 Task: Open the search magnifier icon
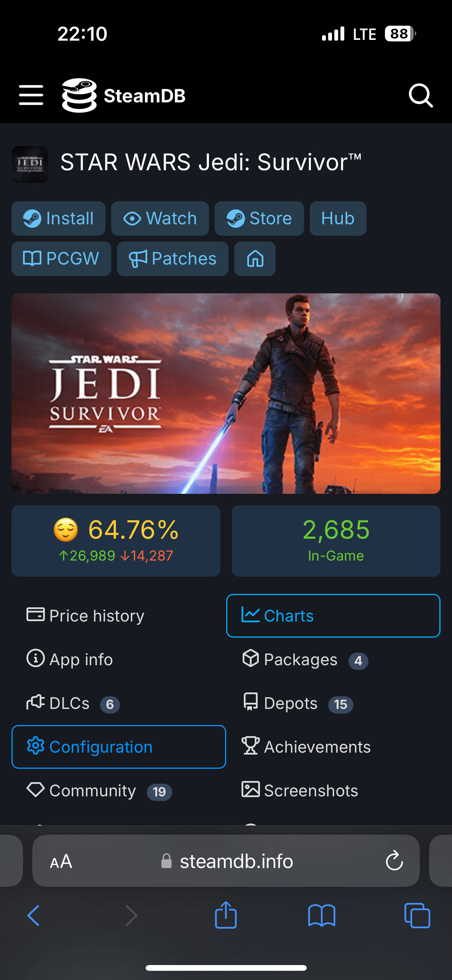tap(421, 95)
